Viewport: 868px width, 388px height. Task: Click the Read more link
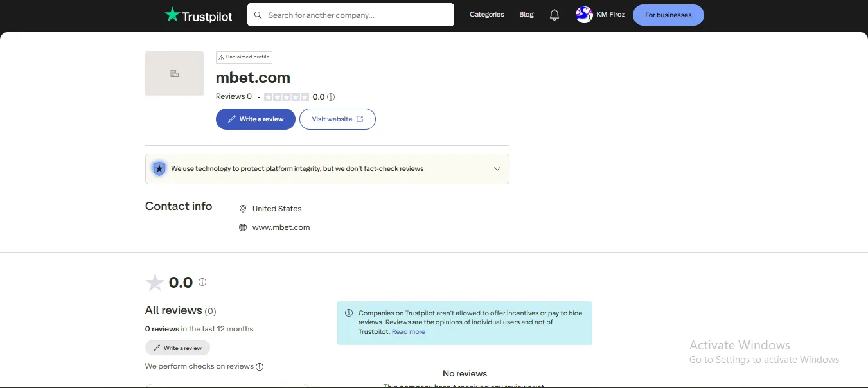coord(409,331)
